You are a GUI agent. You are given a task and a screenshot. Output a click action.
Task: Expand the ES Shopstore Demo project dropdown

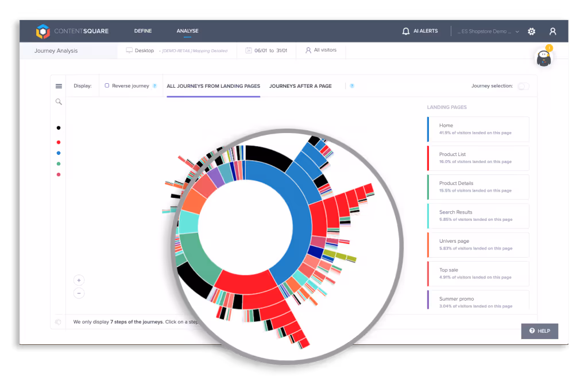(488, 32)
